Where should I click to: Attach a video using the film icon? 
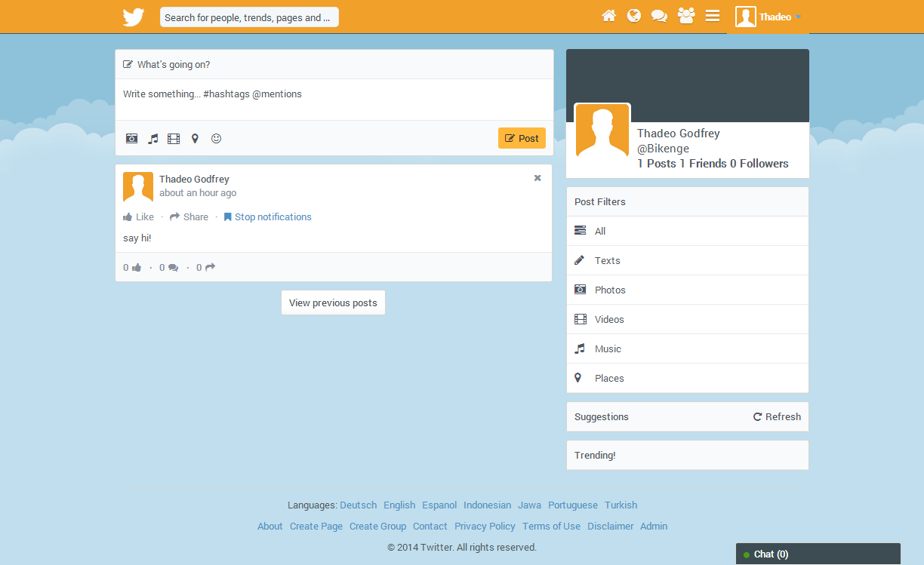click(x=174, y=139)
